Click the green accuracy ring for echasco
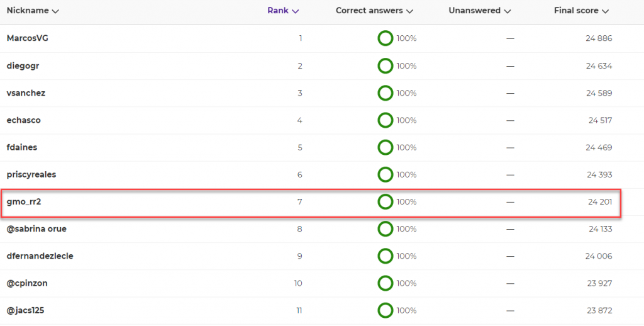The image size is (644, 326). (386, 120)
